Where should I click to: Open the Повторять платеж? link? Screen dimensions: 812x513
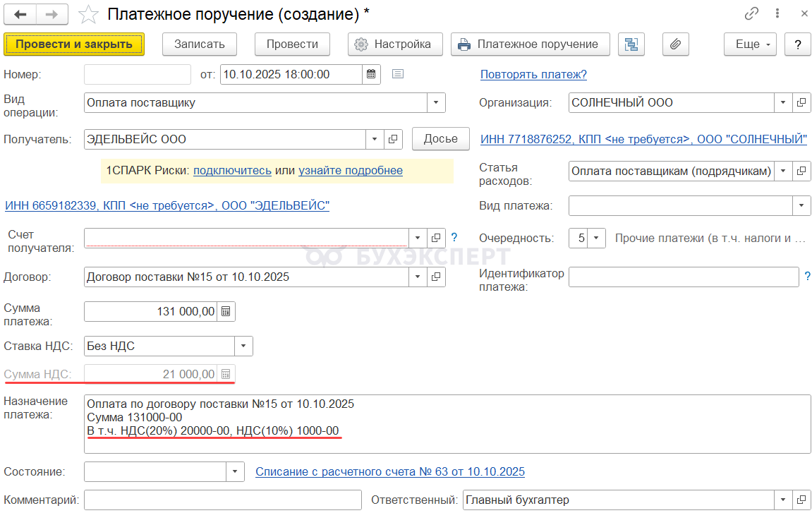point(533,74)
